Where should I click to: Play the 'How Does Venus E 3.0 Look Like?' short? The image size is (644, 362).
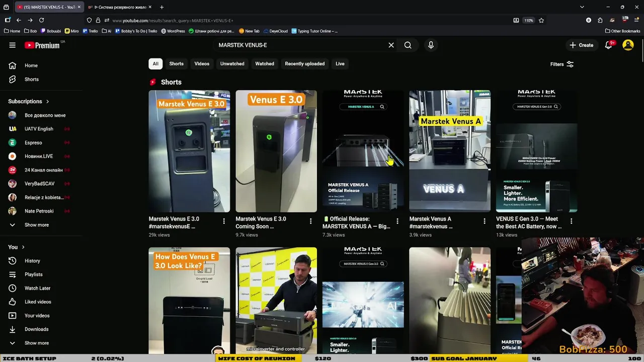point(189,300)
